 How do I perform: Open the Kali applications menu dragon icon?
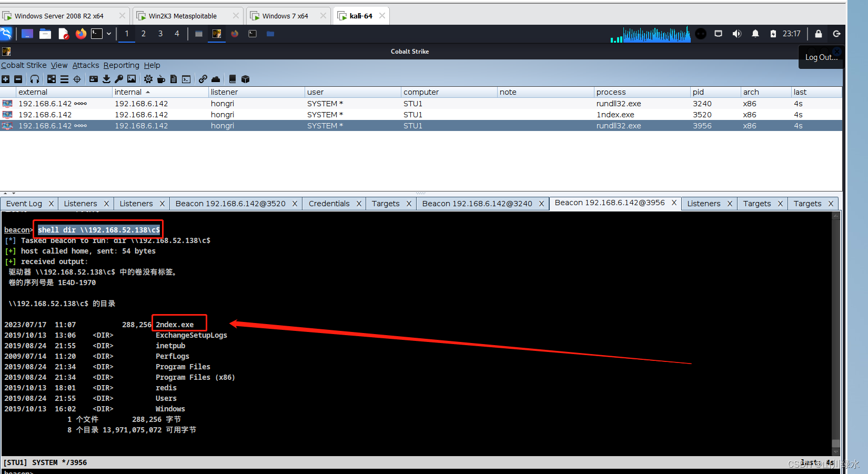click(x=6, y=34)
